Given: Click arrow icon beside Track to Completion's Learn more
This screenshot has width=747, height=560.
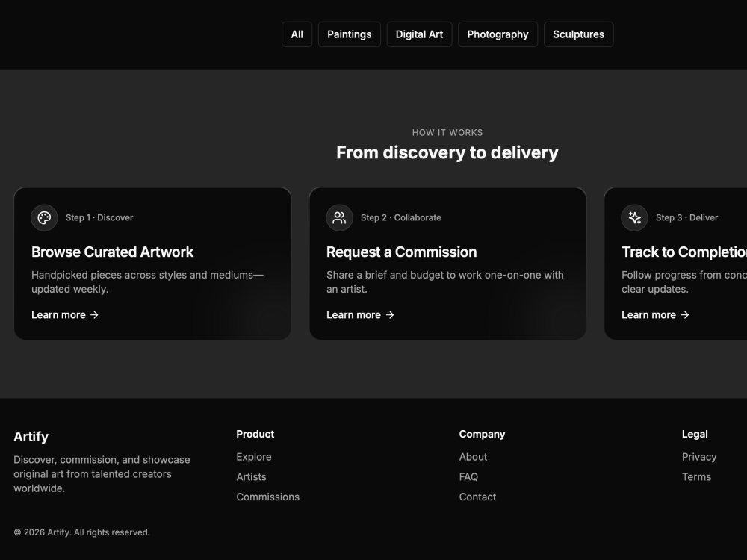Looking at the screenshot, I should (684, 315).
